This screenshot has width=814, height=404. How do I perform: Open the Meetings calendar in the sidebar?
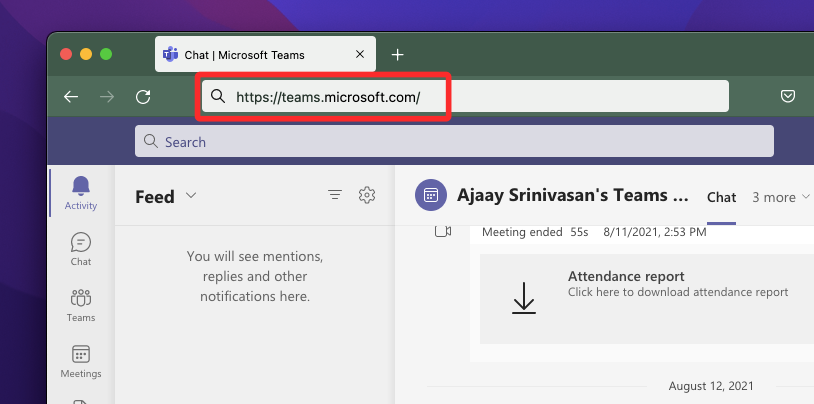pyautogui.click(x=80, y=361)
